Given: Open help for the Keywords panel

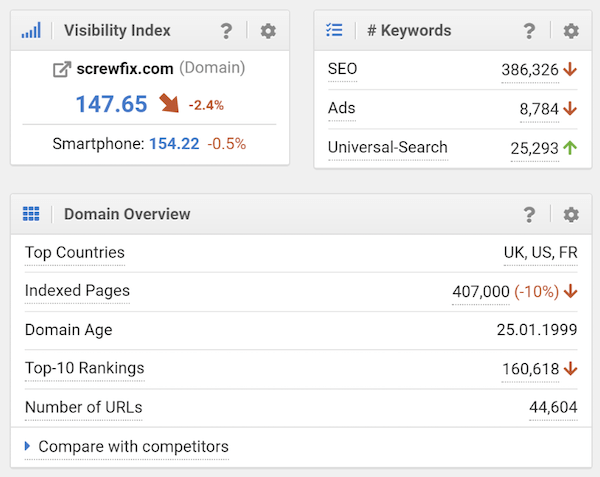Looking at the screenshot, I should click(x=530, y=31).
